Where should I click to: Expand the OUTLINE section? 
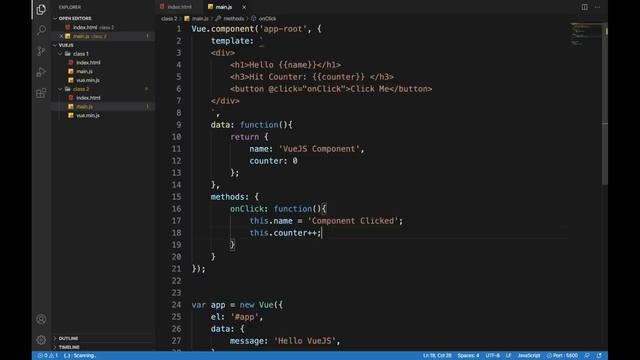pyautogui.click(x=68, y=338)
